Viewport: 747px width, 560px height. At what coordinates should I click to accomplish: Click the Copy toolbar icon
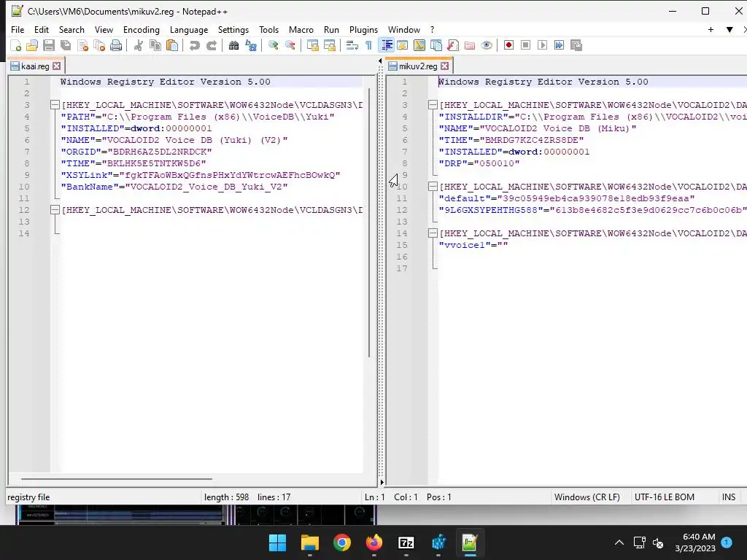coord(155,45)
